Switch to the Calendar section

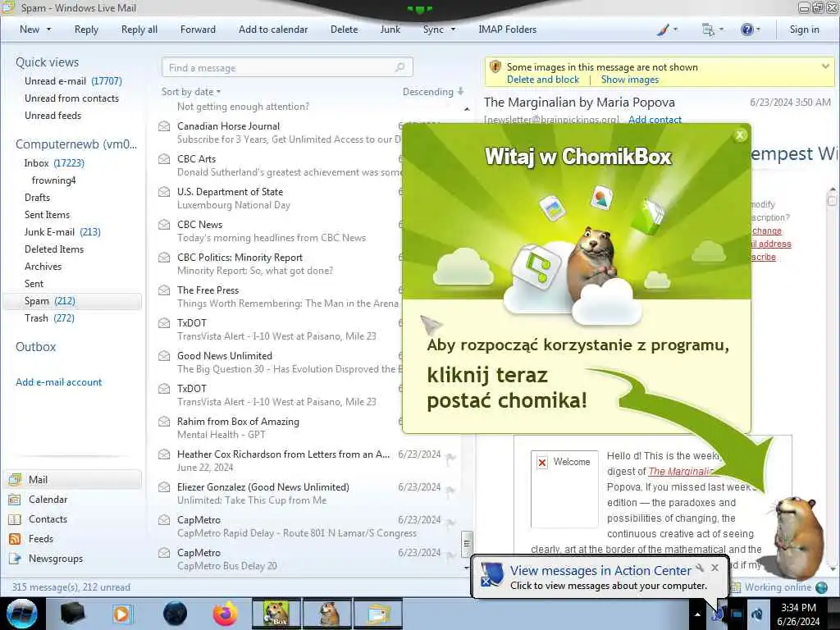point(48,500)
